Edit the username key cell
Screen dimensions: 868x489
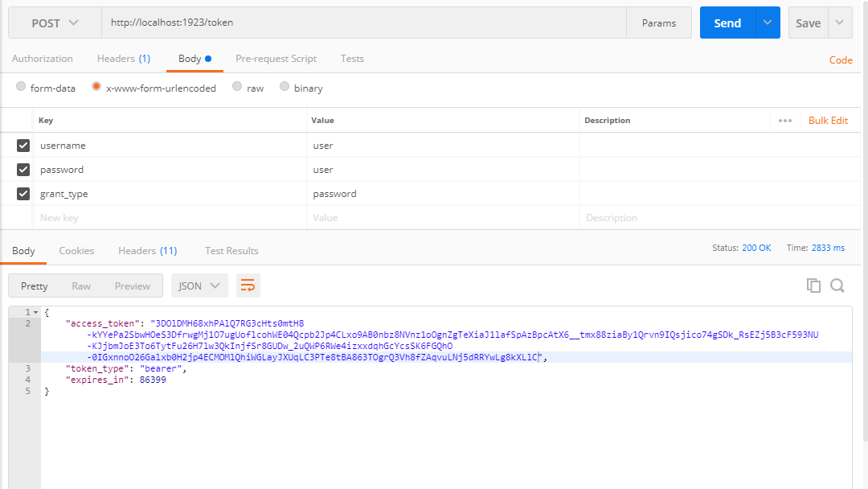[170, 145]
